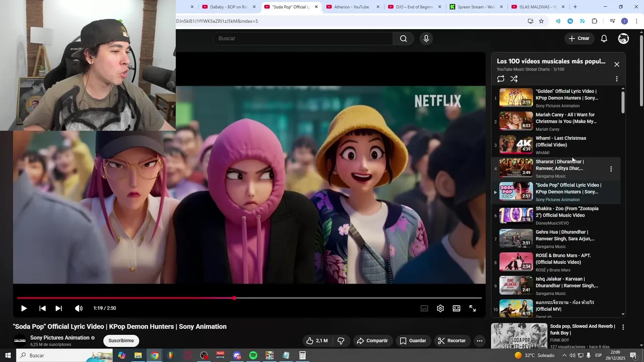Open options for Slowed And Reverb suggestion
Screen dimensions: 644x362
[623, 327]
